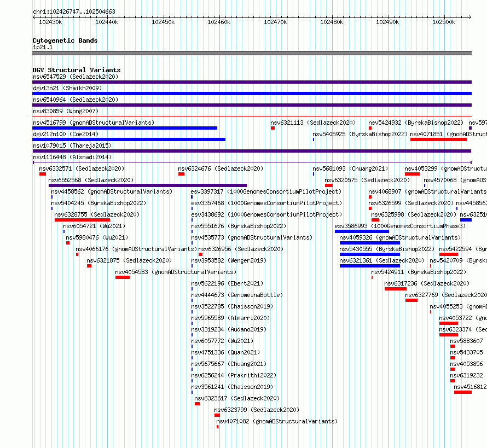This screenshot has height=448, width=487.
Task: Click nsv5965589 (Almarri2020) label
Action: [230, 318]
